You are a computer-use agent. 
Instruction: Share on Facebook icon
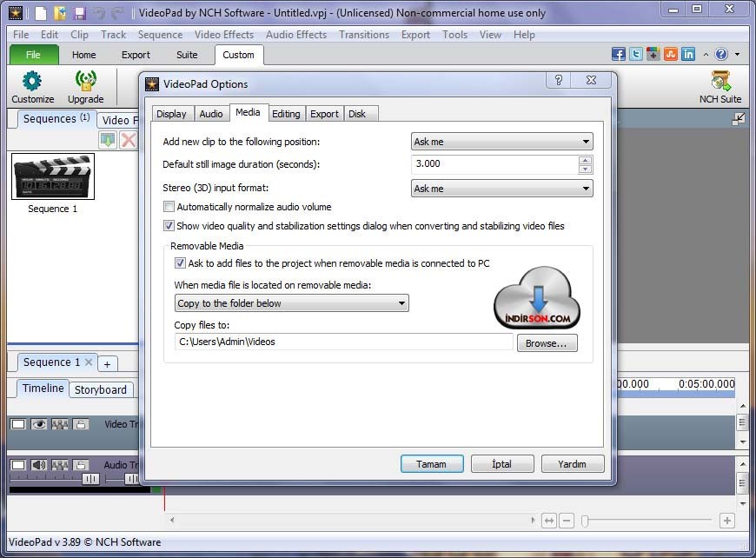coord(618,54)
